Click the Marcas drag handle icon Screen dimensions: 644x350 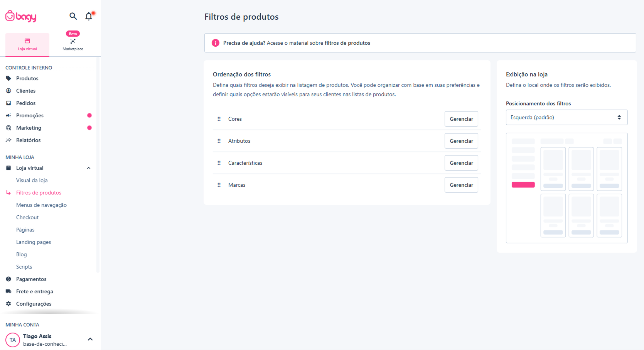(x=219, y=185)
